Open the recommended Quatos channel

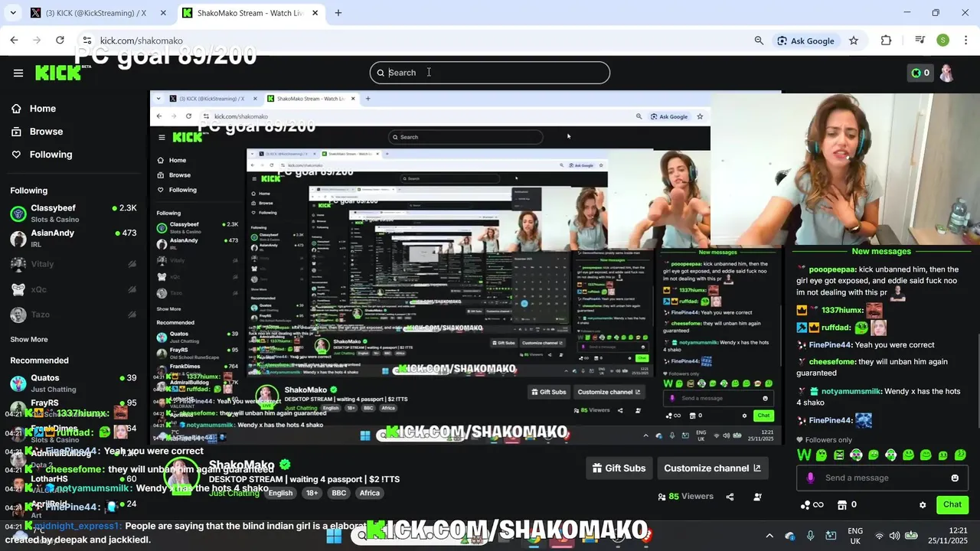click(73, 383)
